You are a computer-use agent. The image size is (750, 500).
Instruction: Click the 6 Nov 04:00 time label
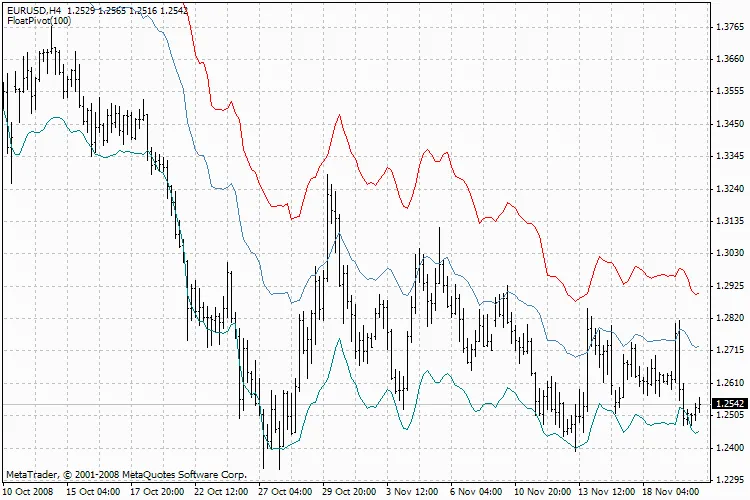[474, 492]
